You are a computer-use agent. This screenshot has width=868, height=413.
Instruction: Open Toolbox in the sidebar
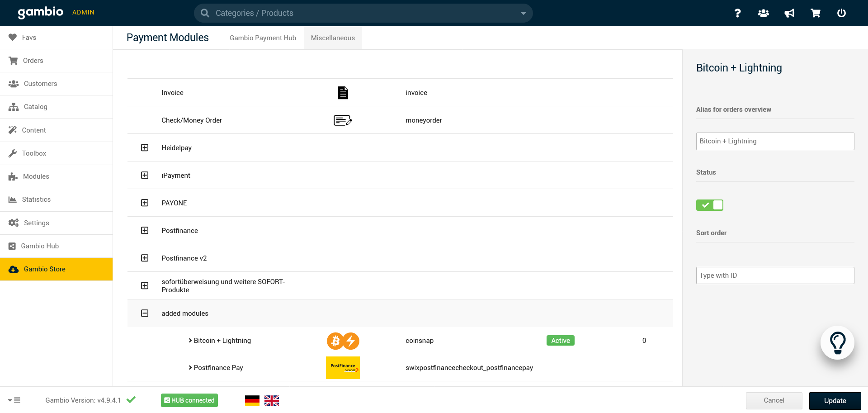(56, 153)
